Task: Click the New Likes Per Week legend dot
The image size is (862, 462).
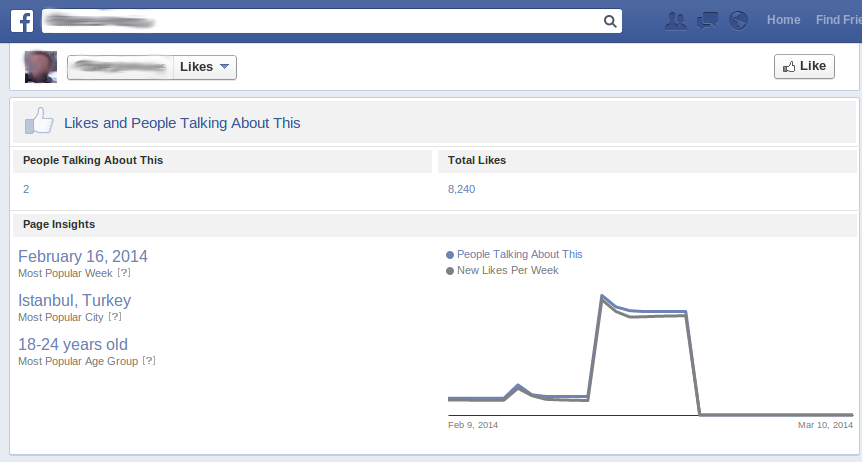Action: click(x=451, y=271)
